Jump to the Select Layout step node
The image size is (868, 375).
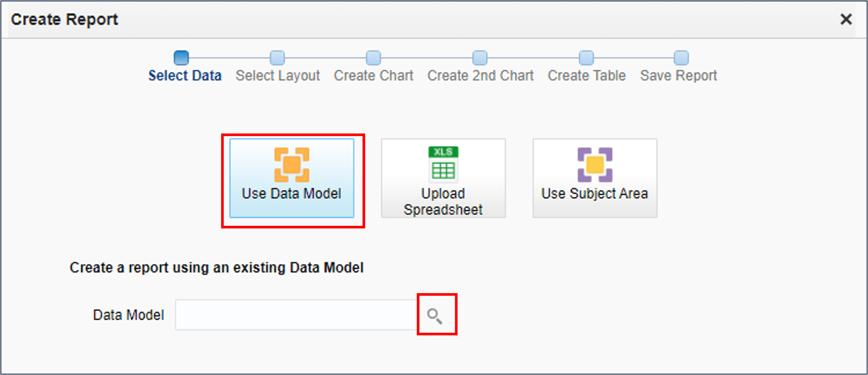pos(277,58)
